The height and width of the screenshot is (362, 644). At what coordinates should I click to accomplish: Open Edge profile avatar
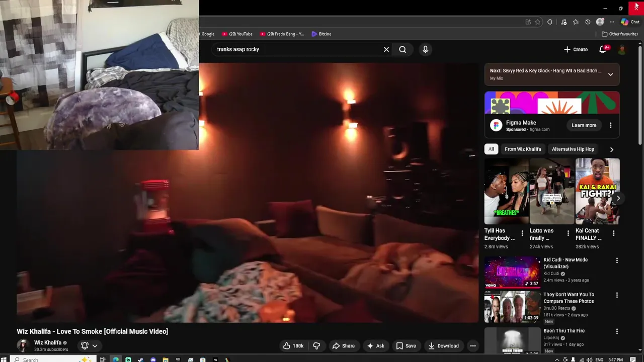(600, 22)
